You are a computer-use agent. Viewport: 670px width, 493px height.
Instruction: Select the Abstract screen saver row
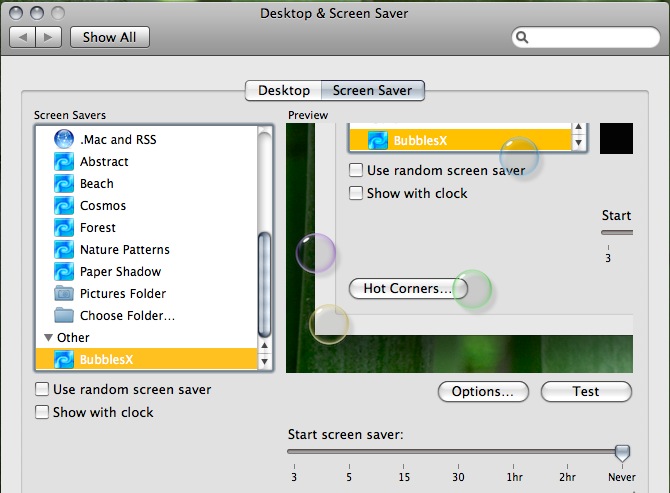[147, 161]
